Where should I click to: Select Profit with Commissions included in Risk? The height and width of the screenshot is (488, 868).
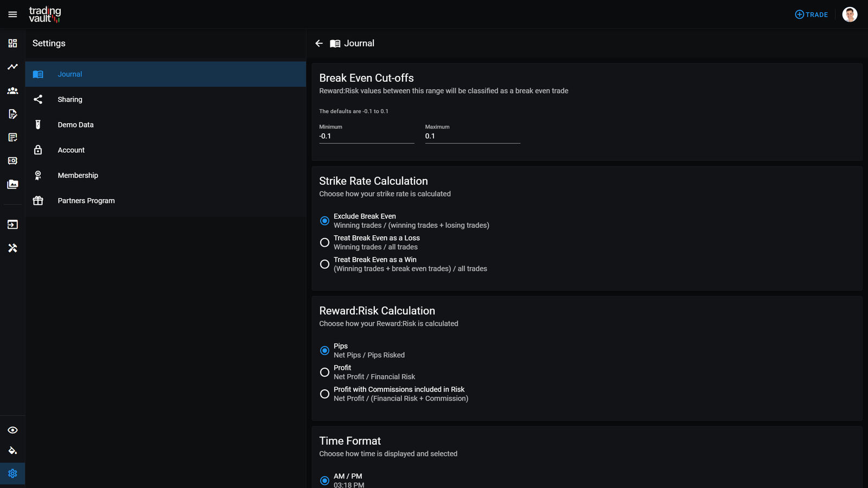point(324,394)
